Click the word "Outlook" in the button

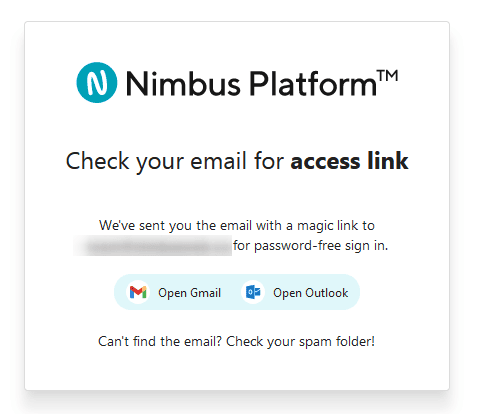click(327, 293)
